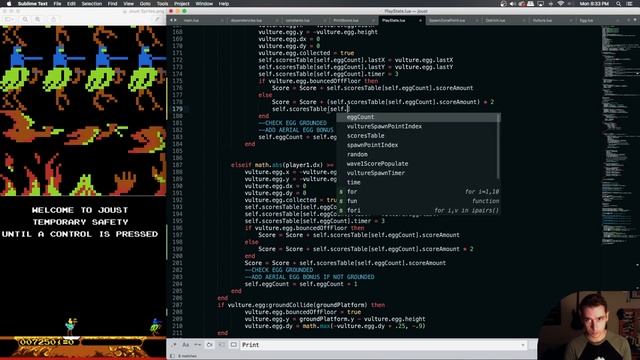Select 'spawnPointIndex' autocomplete suggestion
Image resolution: width=640 pixels, height=360 pixels.
coord(417,145)
